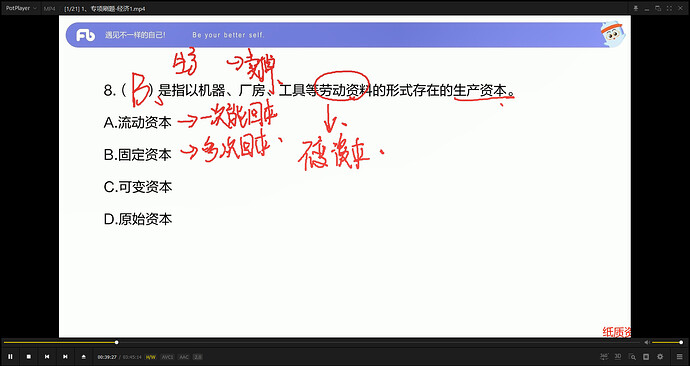Adjust the volume slider

(x=667, y=342)
